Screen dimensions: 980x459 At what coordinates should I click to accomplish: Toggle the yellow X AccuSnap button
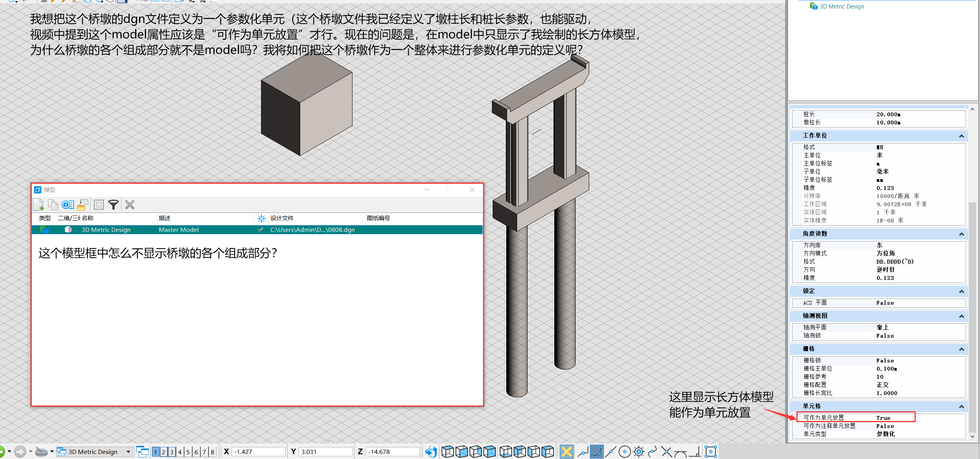pyautogui.click(x=566, y=452)
